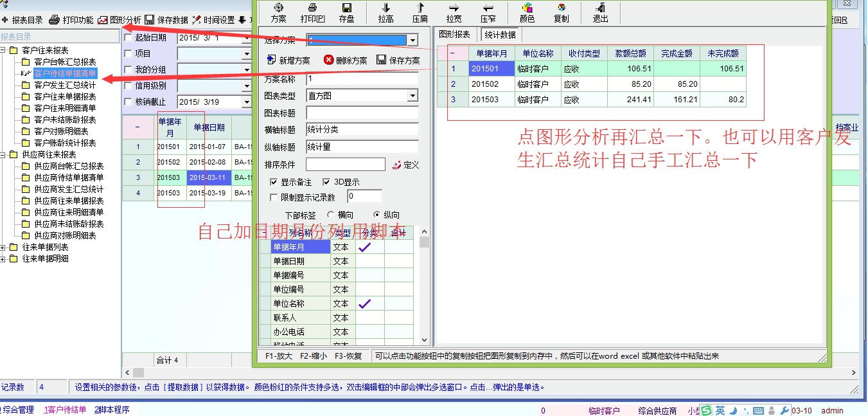Click the 压窄 narrow-width arrow icon
868x416 pixels.
click(x=488, y=12)
